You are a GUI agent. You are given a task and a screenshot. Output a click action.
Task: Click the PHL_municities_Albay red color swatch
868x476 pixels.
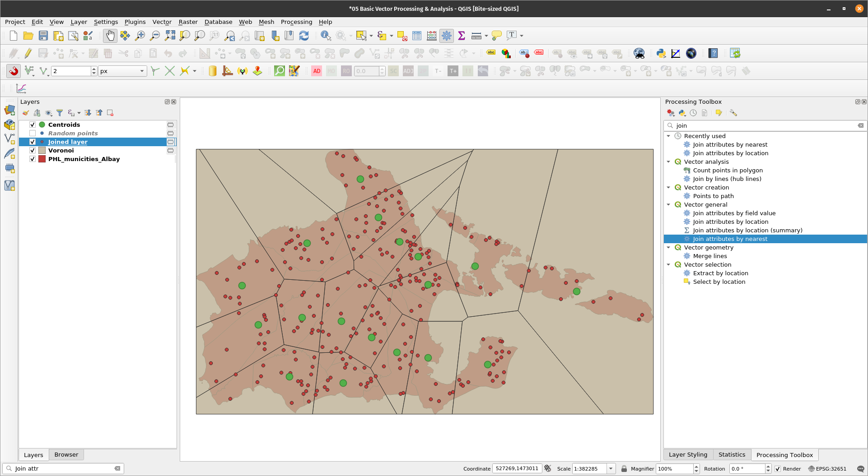click(42, 159)
